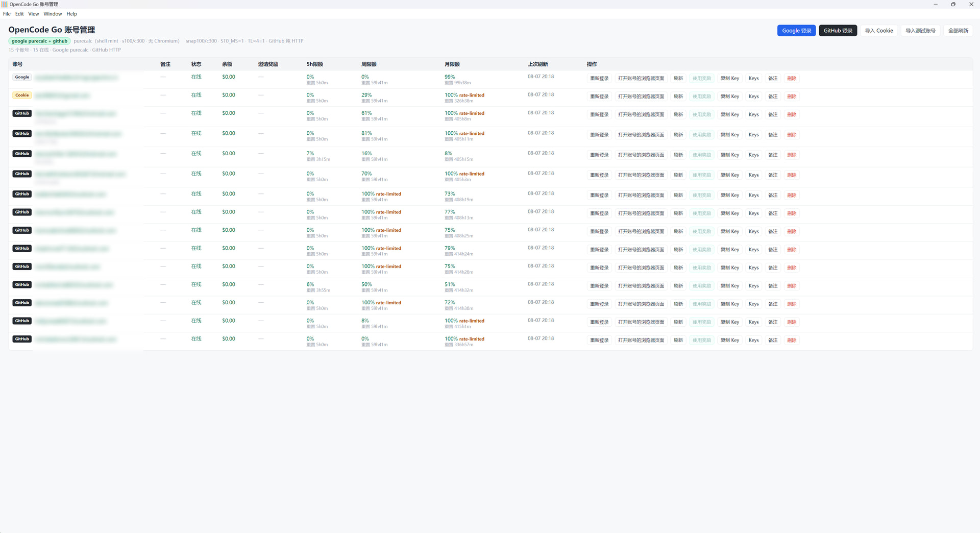Viewport: 980px width, 533px height.
Task: Click red 删除 in the Google account row
Action: [x=792, y=78]
